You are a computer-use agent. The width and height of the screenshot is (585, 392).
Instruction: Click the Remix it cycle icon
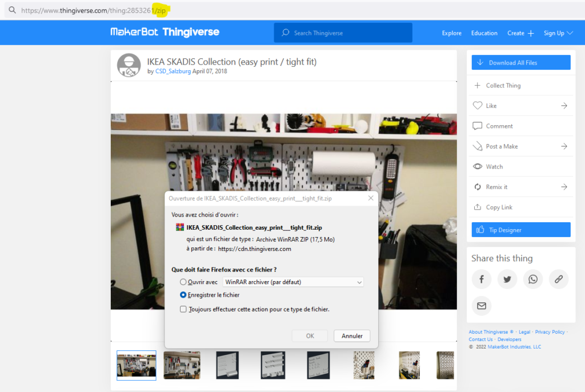tap(478, 187)
